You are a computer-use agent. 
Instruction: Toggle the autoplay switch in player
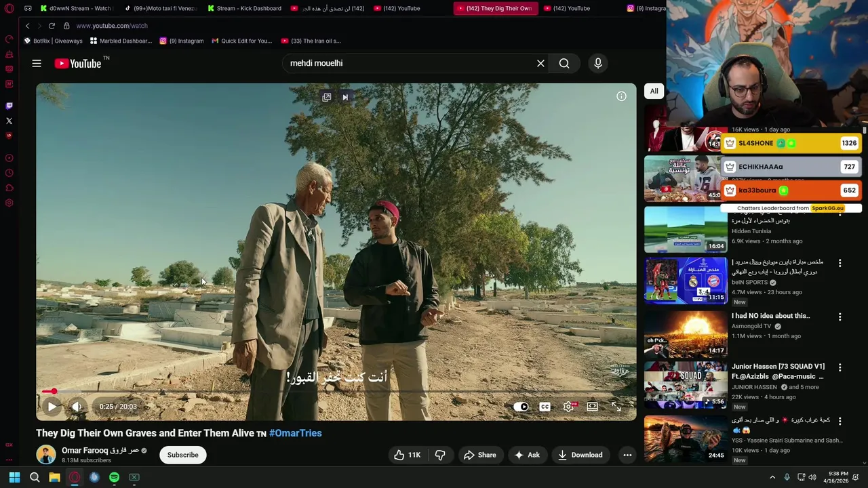521,407
